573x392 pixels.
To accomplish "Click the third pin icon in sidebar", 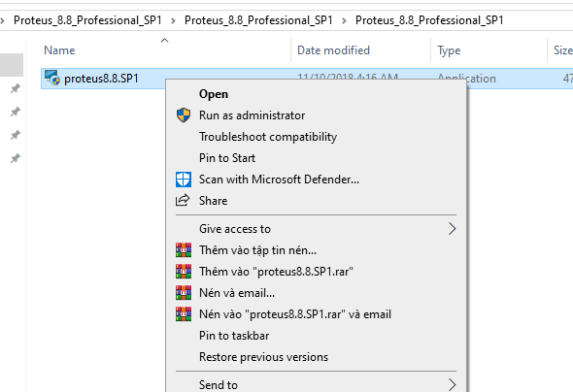I will (15, 135).
